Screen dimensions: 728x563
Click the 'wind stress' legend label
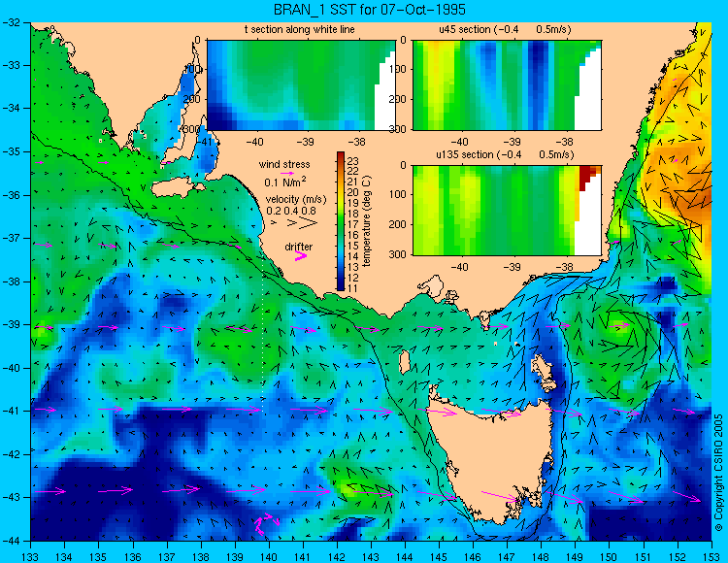pyautogui.click(x=284, y=164)
